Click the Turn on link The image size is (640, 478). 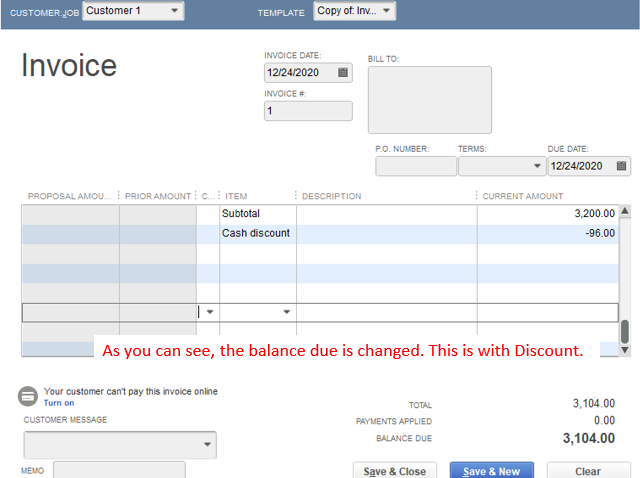(59, 403)
